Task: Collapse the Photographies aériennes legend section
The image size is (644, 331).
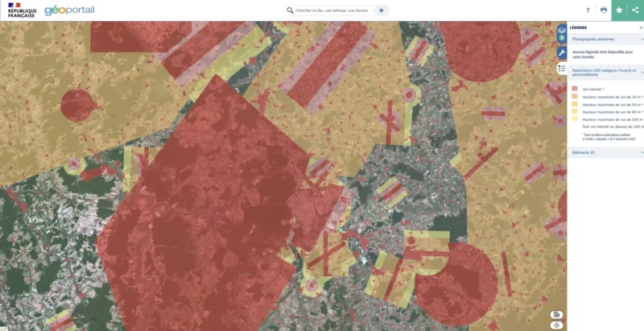Action: [642, 39]
